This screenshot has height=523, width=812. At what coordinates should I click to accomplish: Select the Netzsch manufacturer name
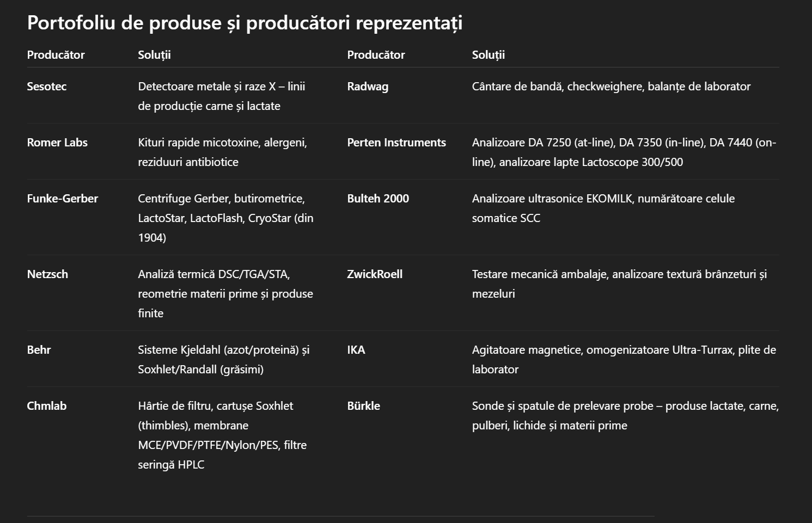click(x=47, y=274)
